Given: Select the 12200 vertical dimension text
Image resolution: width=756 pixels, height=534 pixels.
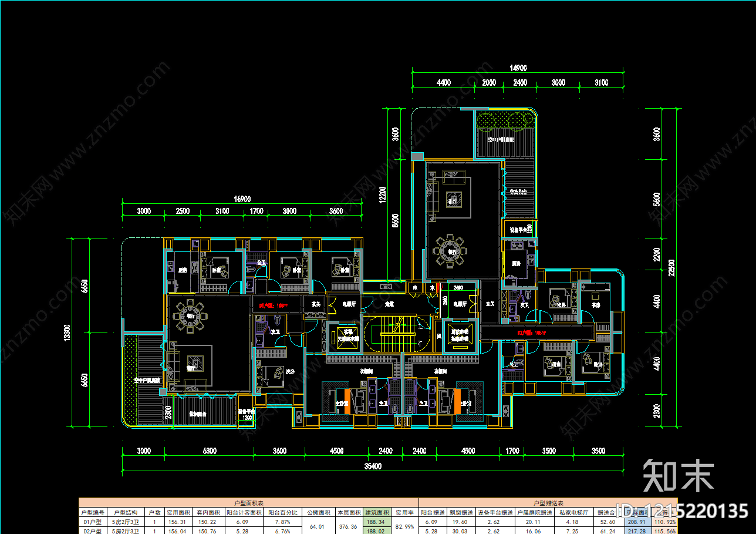Looking at the screenshot, I should click(382, 194).
